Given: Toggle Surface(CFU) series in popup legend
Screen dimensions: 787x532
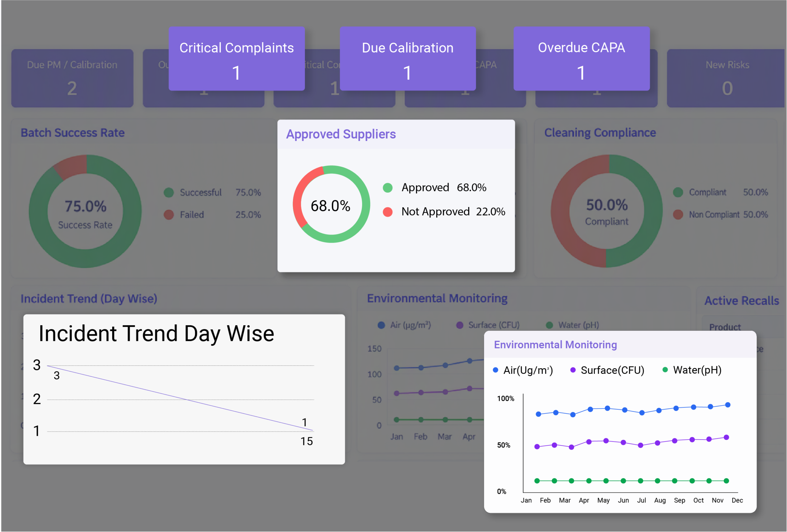Looking at the screenshot, I should (x=607, y=370).
